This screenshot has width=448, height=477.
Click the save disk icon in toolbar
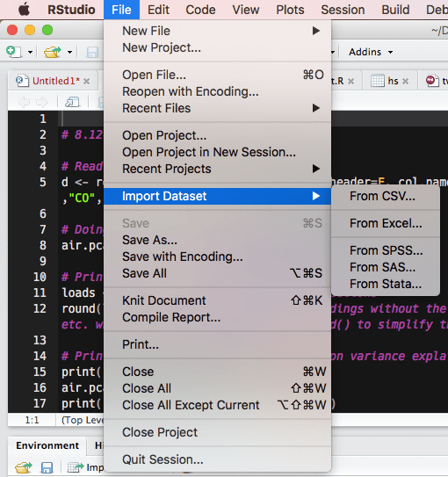(x=92, y=53)
